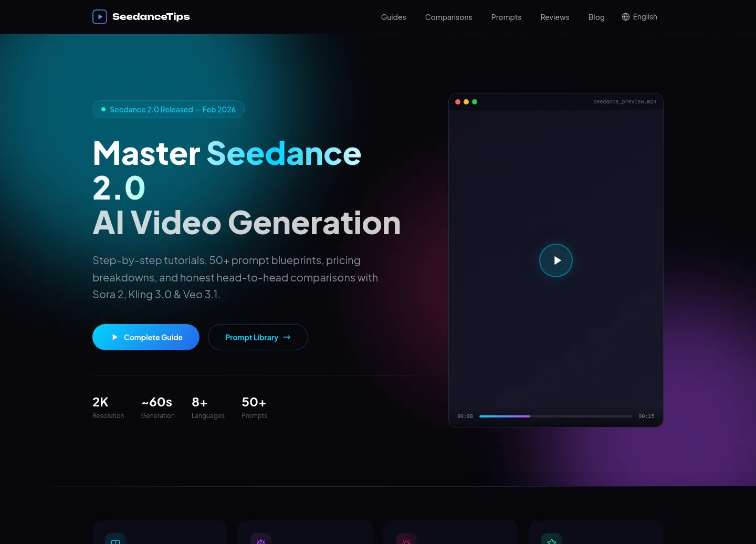The width and height of the screenshot is (756, 544).
Task: Click the Complete Guide button
Action: point(146,337)
